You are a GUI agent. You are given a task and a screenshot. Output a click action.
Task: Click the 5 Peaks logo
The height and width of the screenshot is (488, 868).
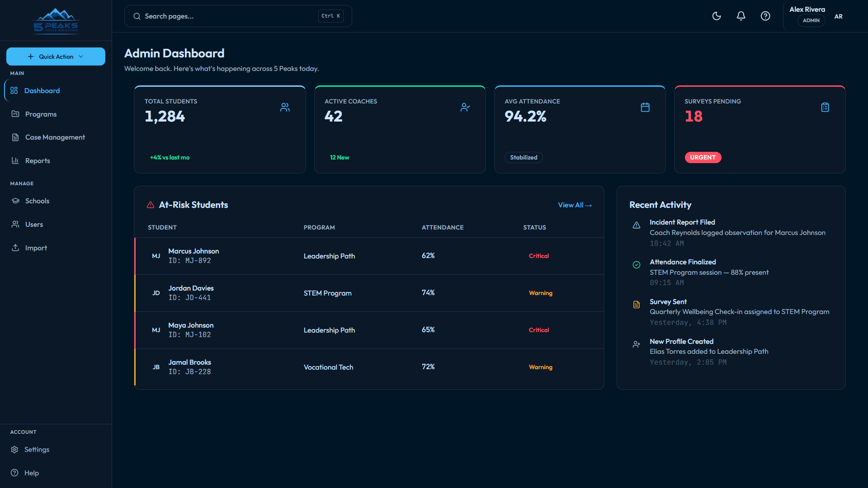[x=56, y=21]
